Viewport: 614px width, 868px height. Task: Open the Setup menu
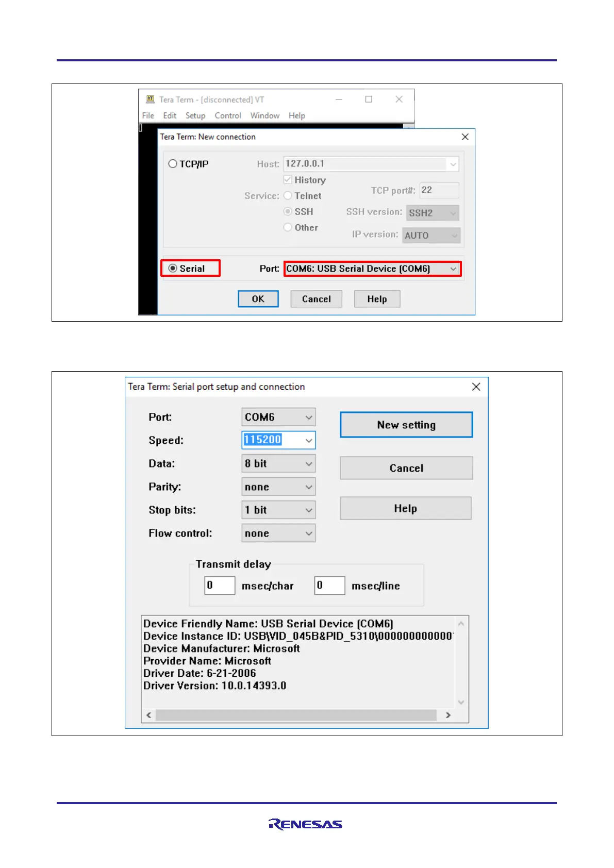click(x=195, y=115)
